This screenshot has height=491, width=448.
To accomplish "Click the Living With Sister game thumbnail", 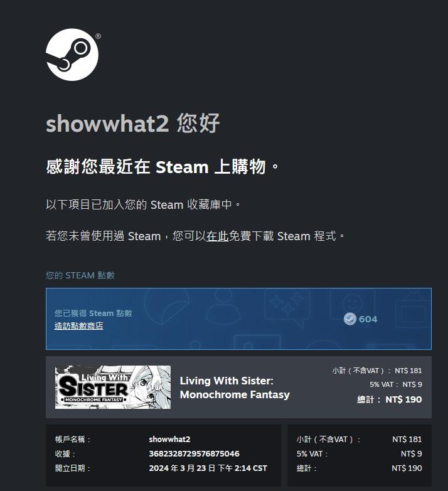I will (113, 387).
